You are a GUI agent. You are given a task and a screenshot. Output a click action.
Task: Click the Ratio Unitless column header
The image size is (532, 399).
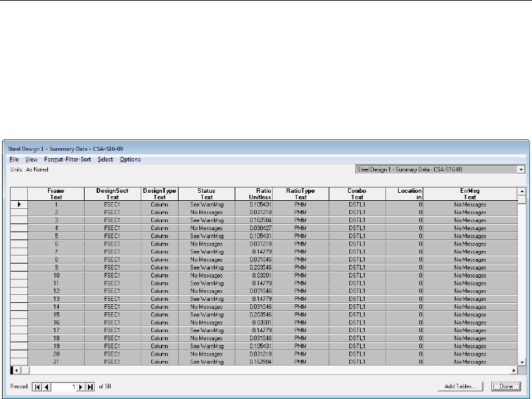[x=253, y=194]
